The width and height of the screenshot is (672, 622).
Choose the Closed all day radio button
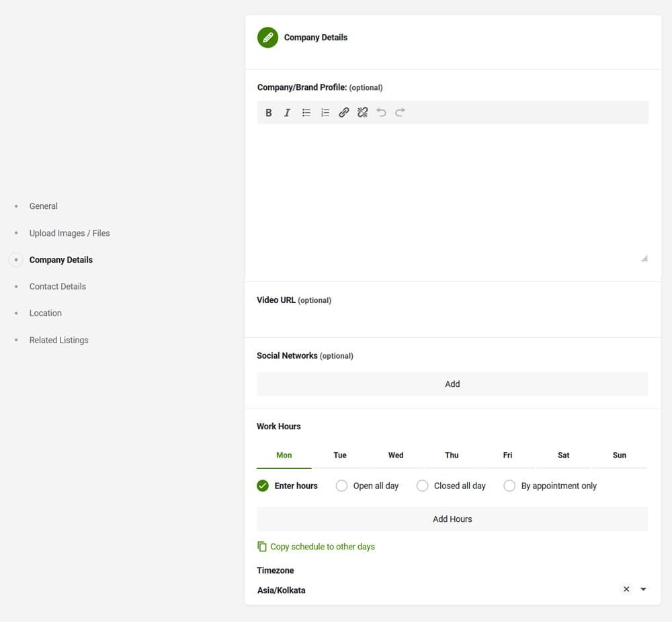pyautogui.click(x=423, y=486)
